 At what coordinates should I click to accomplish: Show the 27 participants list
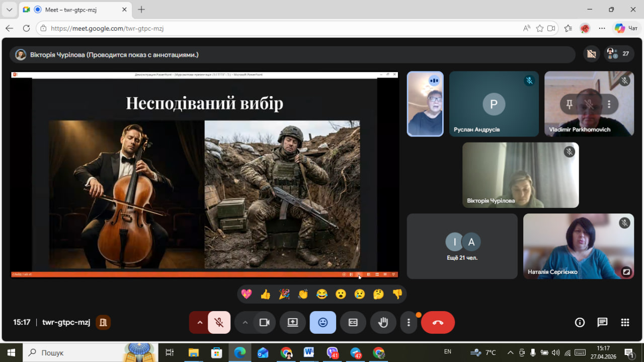(x=619, y=54)
